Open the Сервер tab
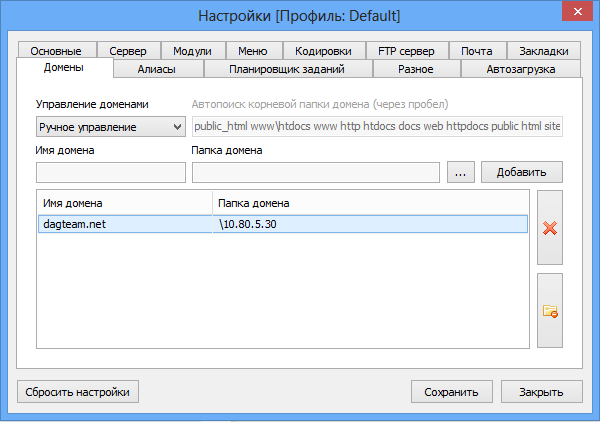This screenshot has width=600, height=422. (x=128, y=51)
